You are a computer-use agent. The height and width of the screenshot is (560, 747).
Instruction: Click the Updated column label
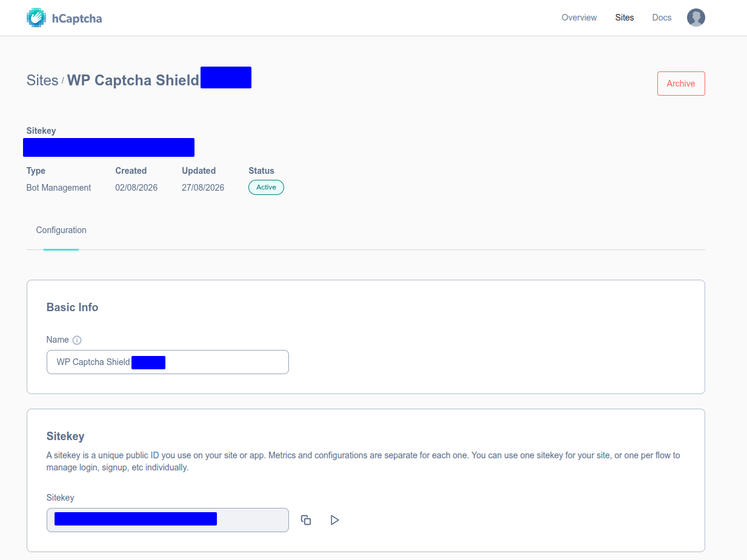tap(199, 171)
